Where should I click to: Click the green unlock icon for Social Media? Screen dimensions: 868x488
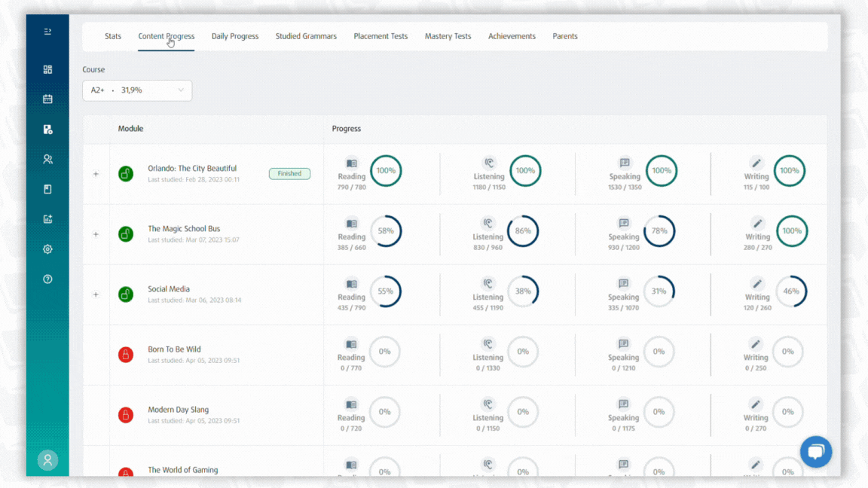pyautogui.click(x=126, y=294)
